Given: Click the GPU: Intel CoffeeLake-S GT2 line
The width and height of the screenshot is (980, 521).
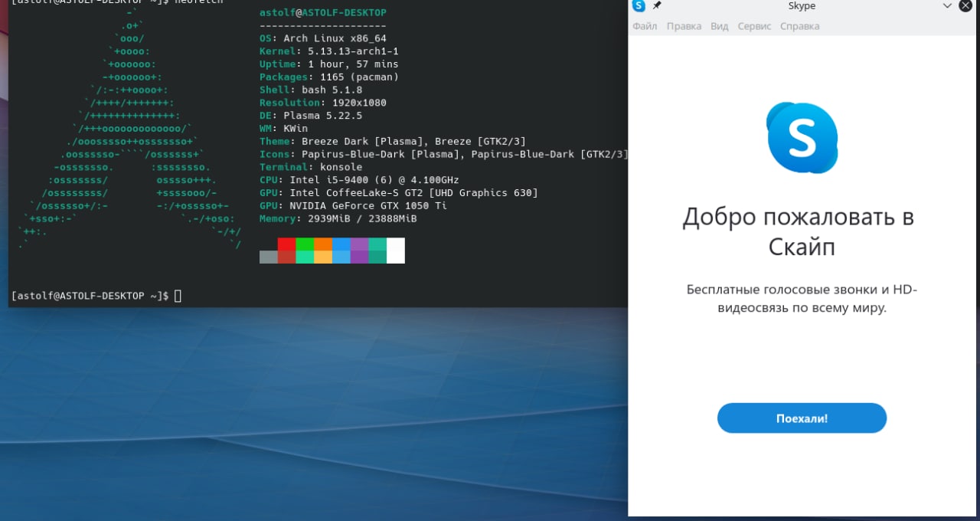Looking at the screenshot, I should pos(399,193).
